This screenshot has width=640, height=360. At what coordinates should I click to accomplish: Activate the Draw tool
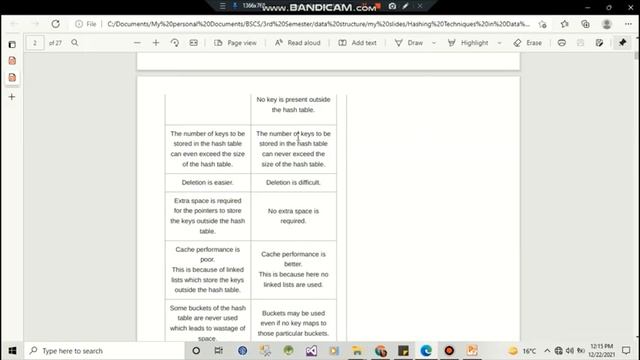(x=409, y=43)
